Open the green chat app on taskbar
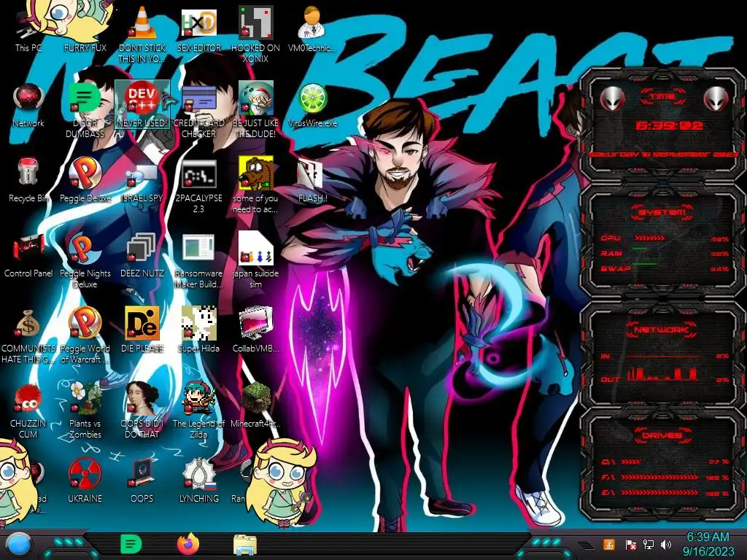Image resolution: width=747 pixels, height=560 pixels. 131,544
